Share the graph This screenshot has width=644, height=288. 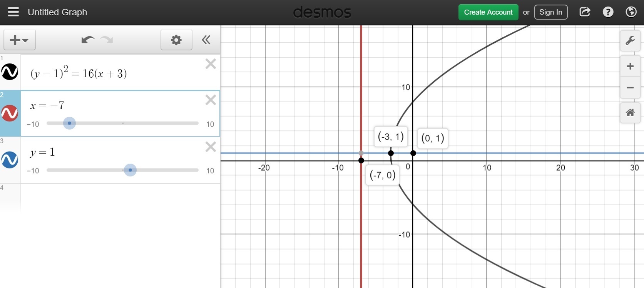click(x=585, y=12)
